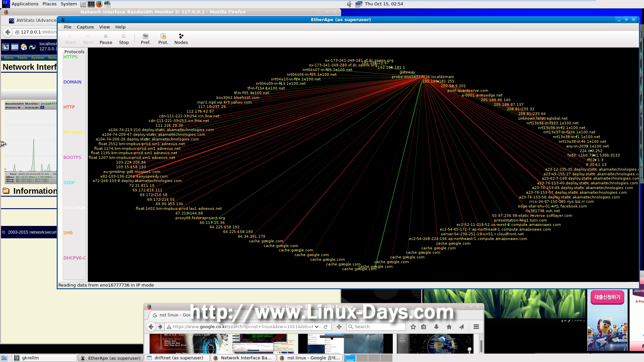Image resolution: width=644 pixels, height=362 pixels.
Task: Open EtherApe Help menu
Action: 120,27
